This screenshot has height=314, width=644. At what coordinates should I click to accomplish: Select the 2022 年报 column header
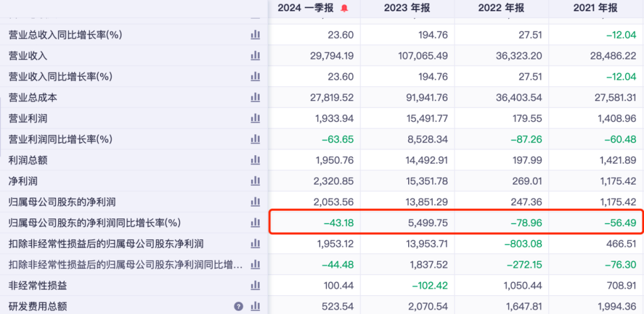(501, 8)
